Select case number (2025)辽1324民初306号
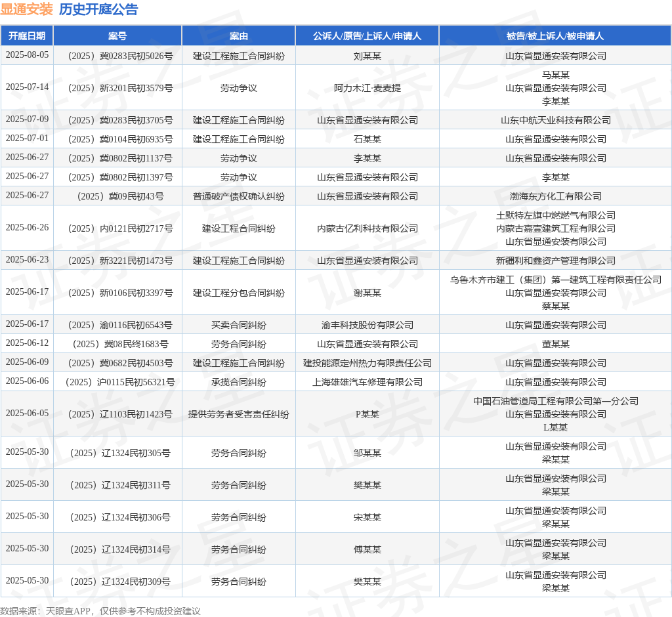The image size is (672, 617). coord(118,517)
